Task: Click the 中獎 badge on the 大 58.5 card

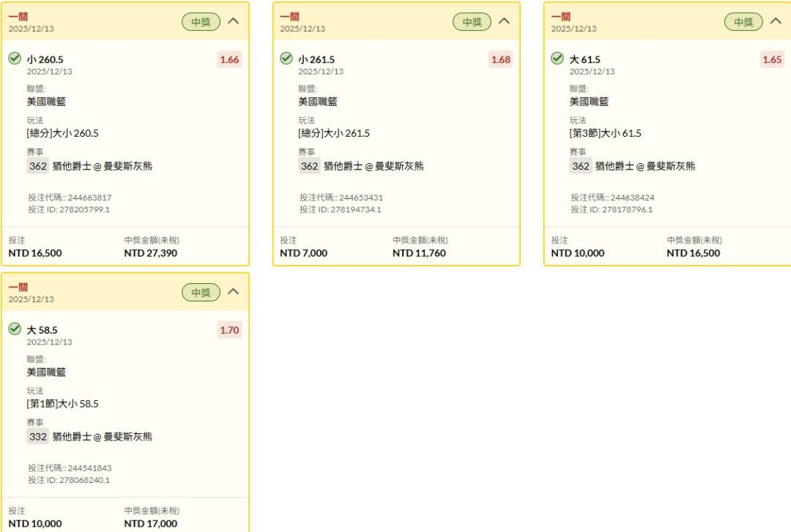Action: [x=201, y=293]
